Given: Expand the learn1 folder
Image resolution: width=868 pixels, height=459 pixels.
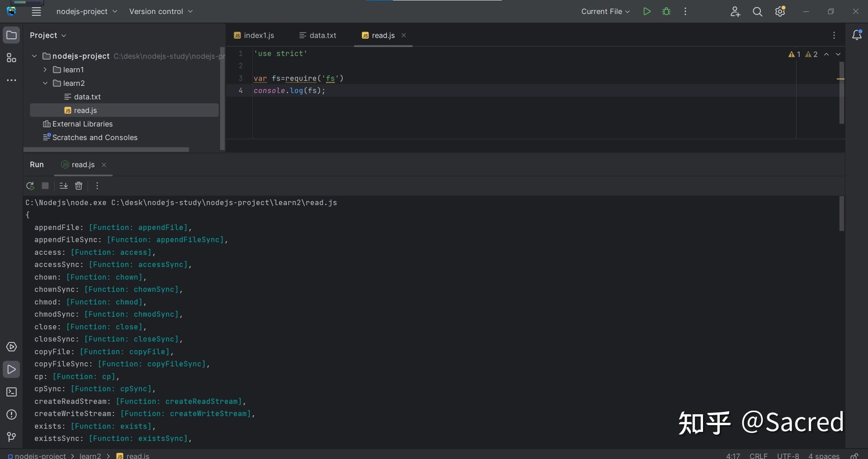Looking at the screenshot, I should [x=45, y=70].
